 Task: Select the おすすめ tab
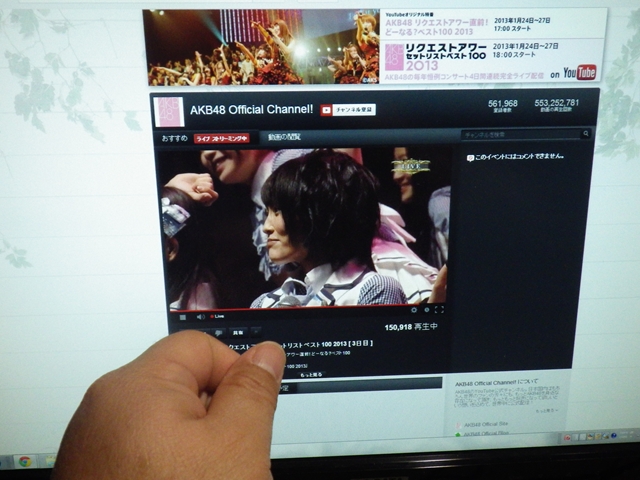tap(174, 138)
